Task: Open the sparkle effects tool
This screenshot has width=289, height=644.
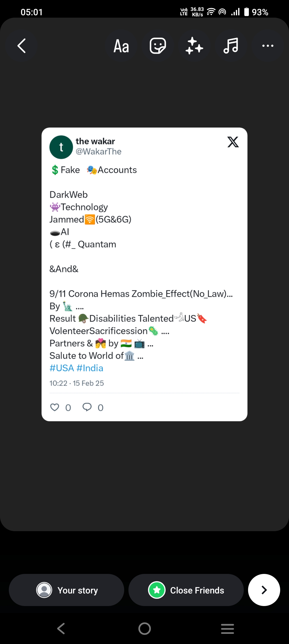Action: point(194,46)
